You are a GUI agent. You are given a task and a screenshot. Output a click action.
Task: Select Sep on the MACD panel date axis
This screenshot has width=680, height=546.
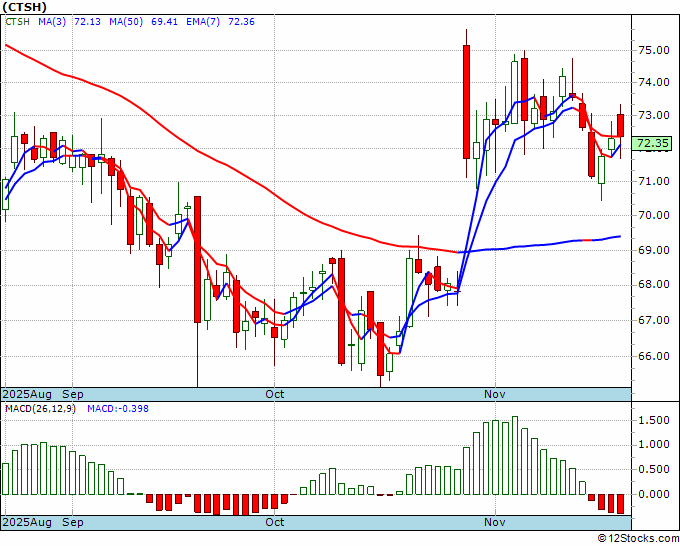pyautogui.click(x=72, y=522)
